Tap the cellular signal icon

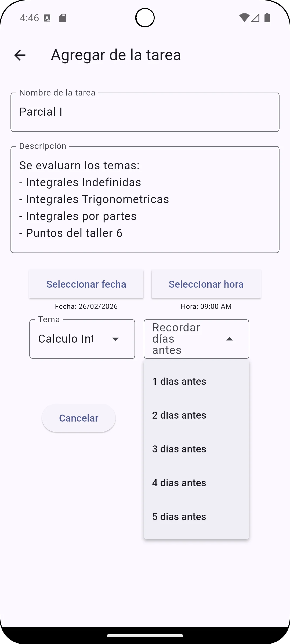pyautogui.click(x=255, y=18)
